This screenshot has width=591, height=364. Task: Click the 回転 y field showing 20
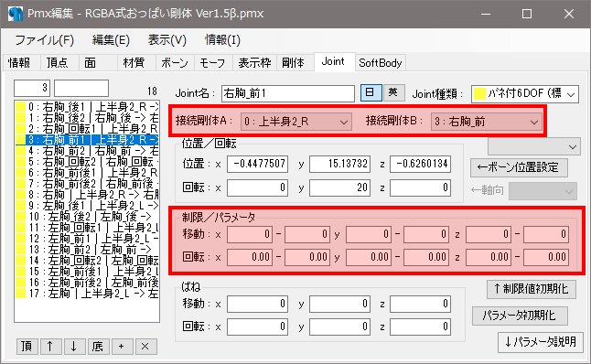click(x=340, y=187)
